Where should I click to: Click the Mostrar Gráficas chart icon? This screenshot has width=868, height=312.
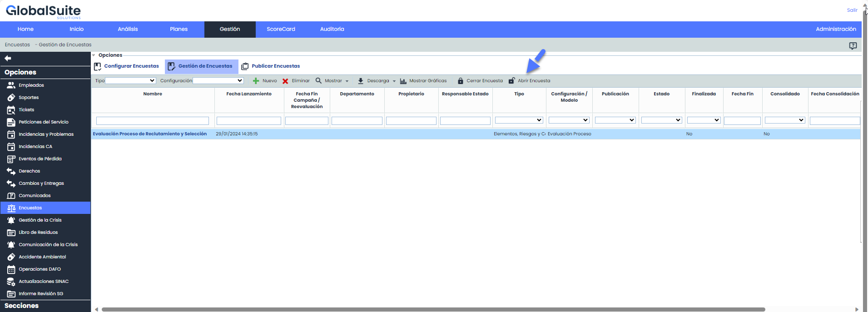403,81
